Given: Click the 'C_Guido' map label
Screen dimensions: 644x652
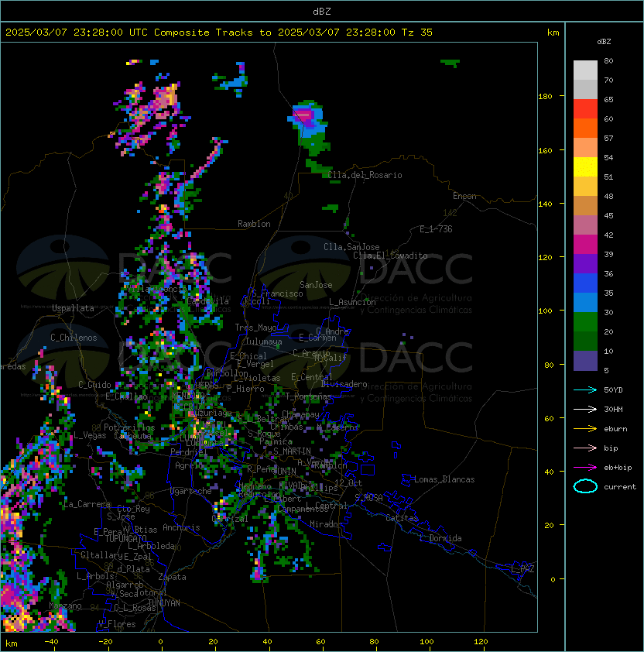Looking at the screenshot, I should click(x=94, y=385).
